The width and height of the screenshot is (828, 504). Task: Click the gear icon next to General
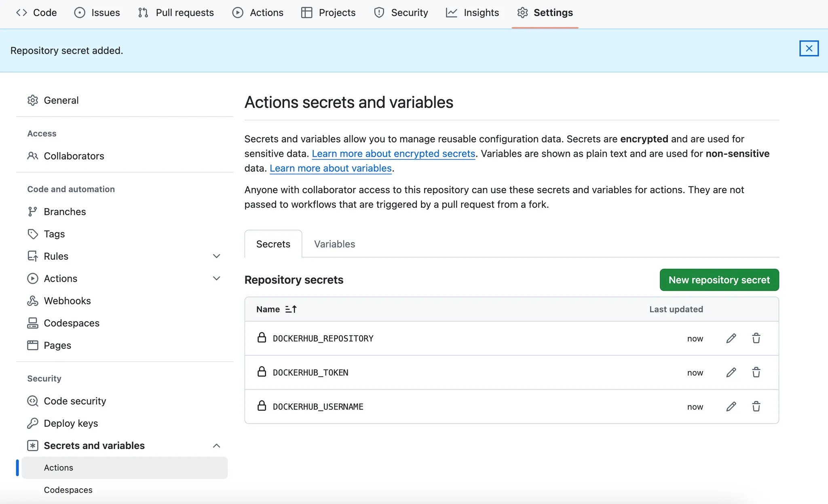pos(33,100)
